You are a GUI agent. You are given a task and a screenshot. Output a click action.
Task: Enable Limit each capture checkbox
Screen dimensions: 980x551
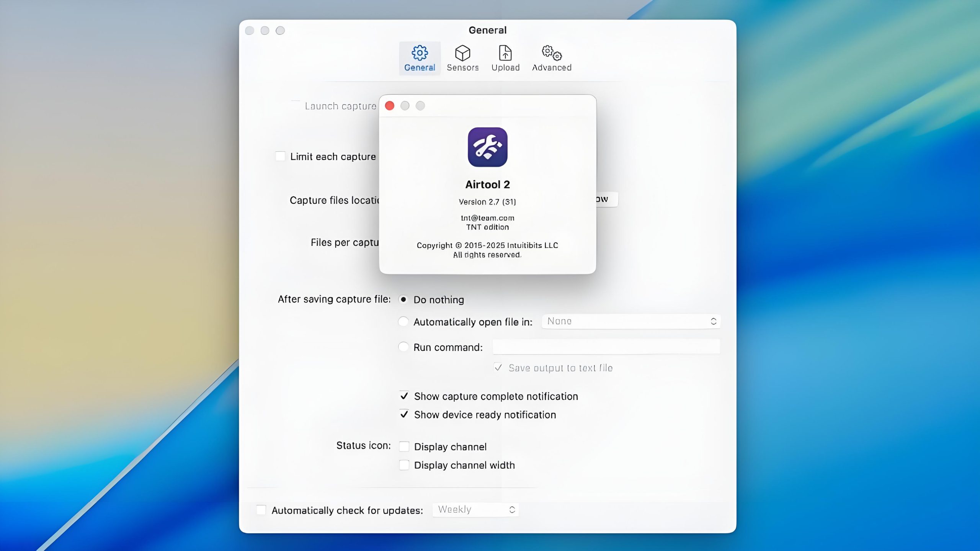(x=280, y=156)
